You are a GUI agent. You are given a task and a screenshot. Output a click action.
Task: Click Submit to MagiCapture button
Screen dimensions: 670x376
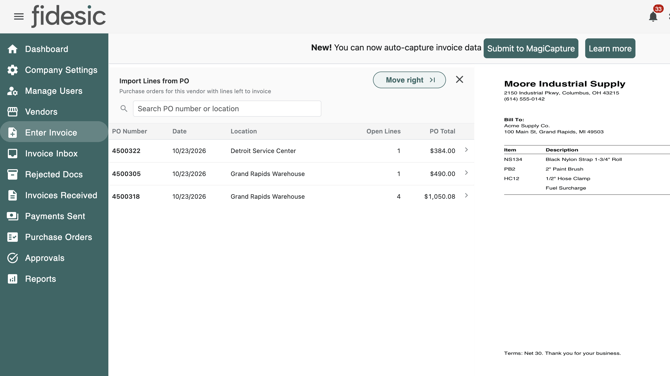pyautogui.click(x=531, y=48)
